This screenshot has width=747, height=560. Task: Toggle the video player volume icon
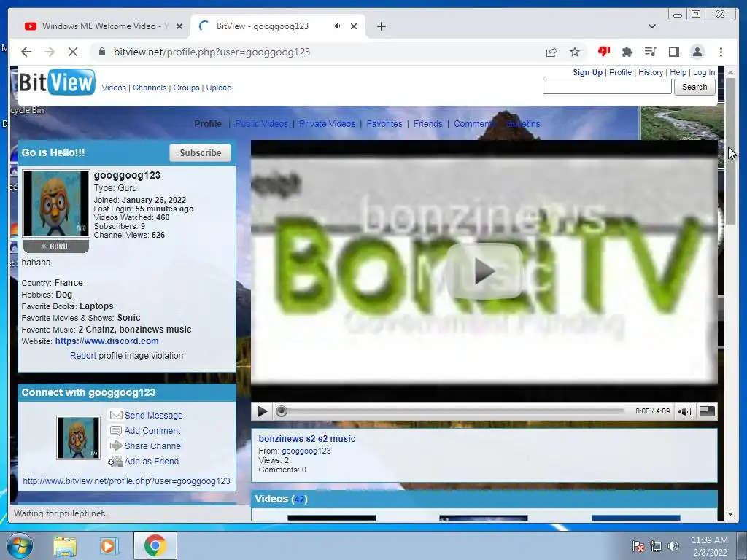click(x=685, y=411)
